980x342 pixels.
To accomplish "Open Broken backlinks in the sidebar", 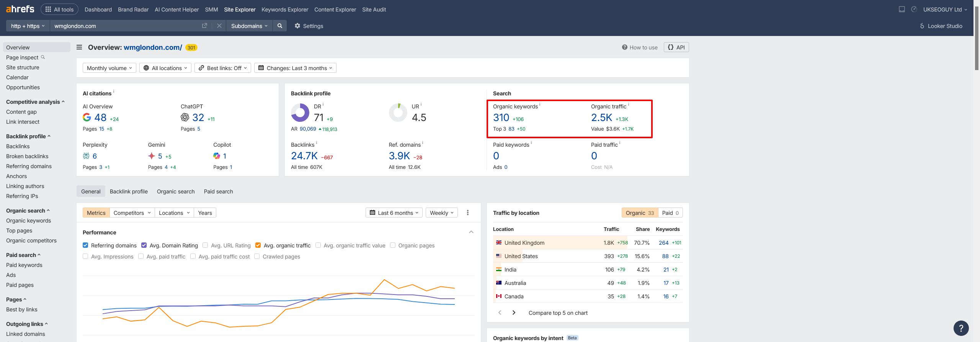I will point(27,156).
